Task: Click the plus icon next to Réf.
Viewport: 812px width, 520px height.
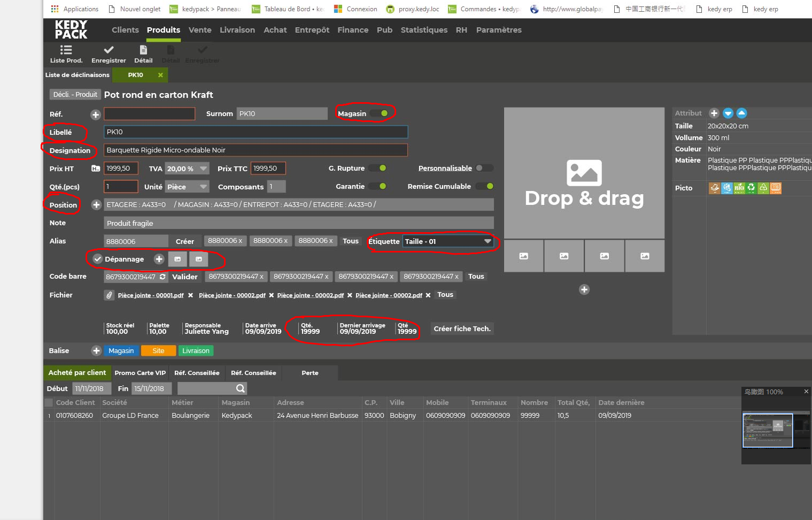Action: click(96, 114)
